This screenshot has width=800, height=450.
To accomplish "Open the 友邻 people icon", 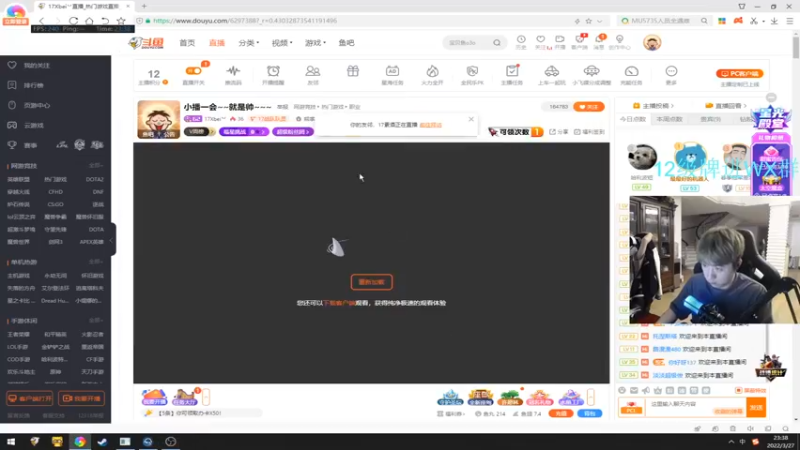I will click(x=313, y=74).
